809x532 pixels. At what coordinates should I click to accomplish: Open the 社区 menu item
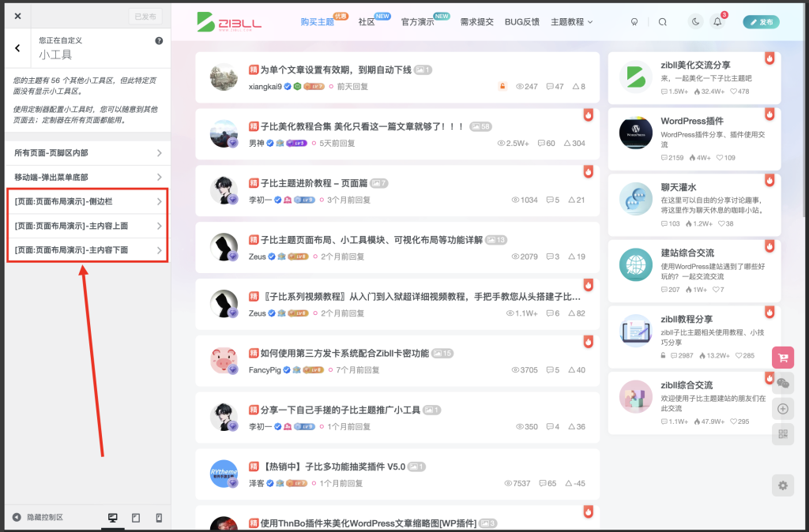(367, 21)
